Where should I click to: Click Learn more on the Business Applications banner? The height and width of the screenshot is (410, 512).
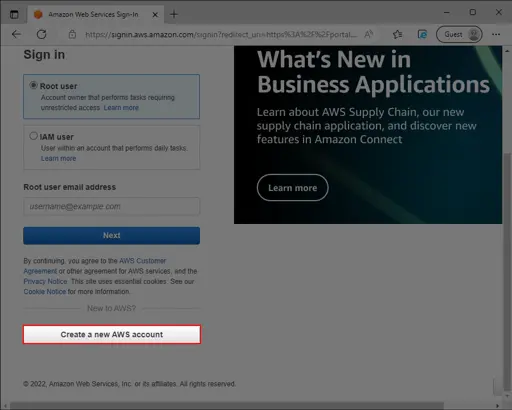292,188
